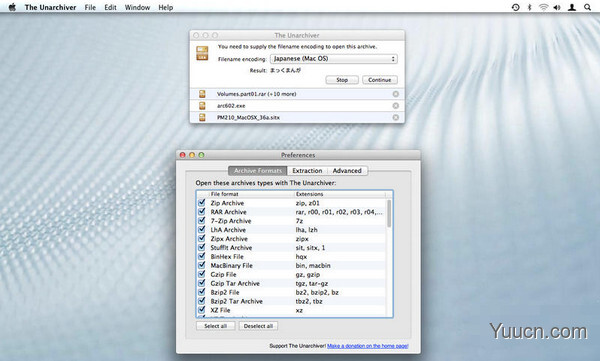Click the 'bz2, bzip2, bz' extensions cell

tap(317, 292)
